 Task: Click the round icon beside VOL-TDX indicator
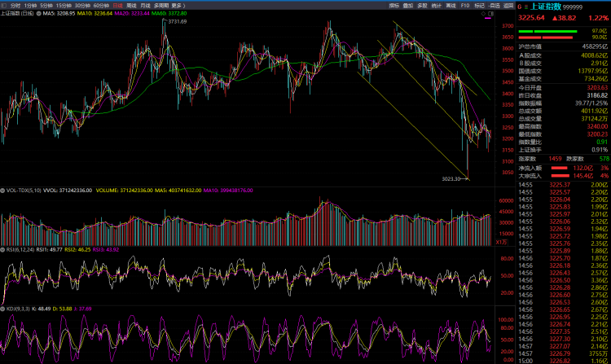3,191
